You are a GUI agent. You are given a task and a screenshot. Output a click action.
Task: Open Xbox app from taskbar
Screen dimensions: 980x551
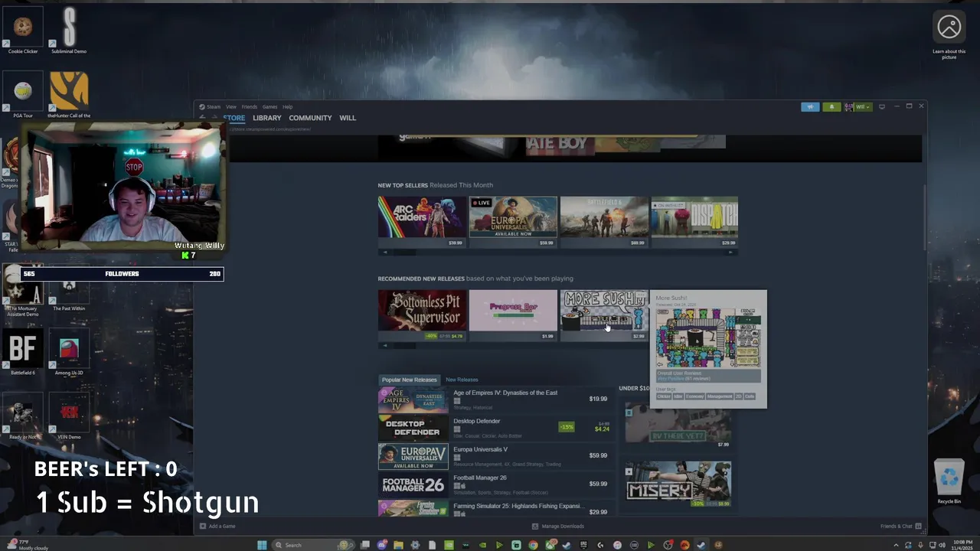coord(550,545)
